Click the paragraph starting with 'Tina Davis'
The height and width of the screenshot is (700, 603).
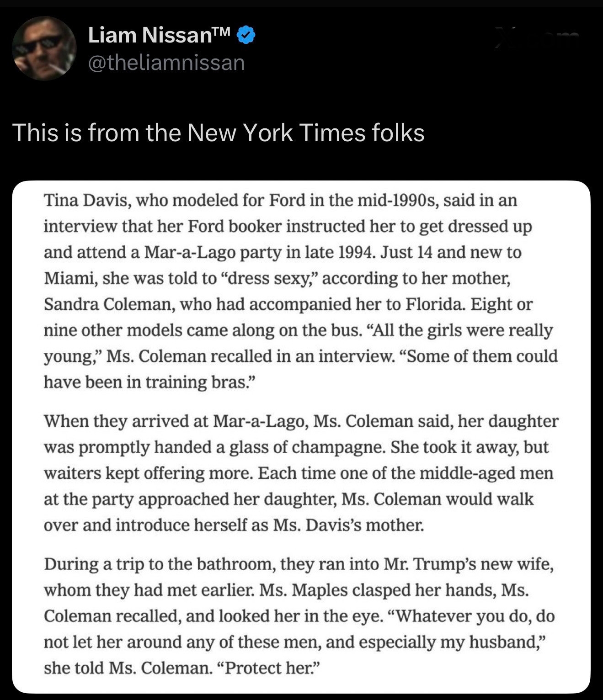[x=301, y=291]
